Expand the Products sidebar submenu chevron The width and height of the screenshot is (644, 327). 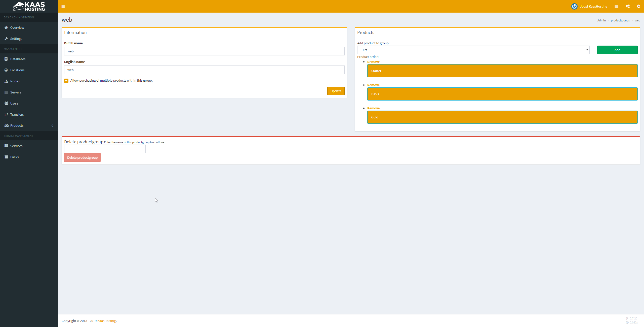pyautogui.click(x=52, y=125)
